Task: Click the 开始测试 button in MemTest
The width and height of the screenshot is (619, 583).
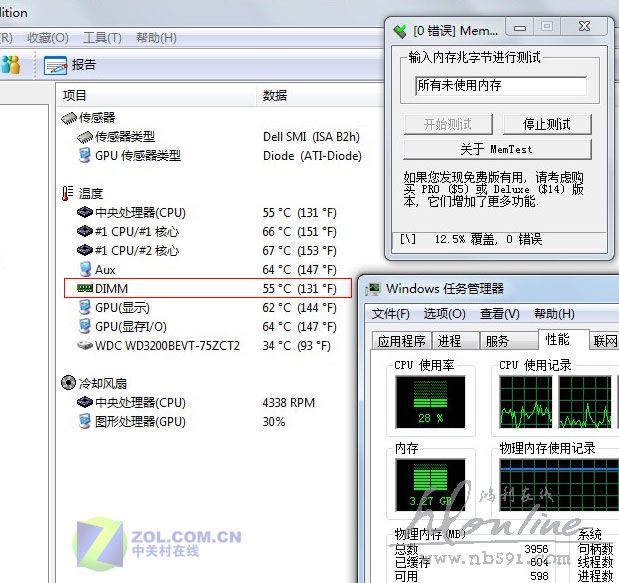Action: (448, 124)
